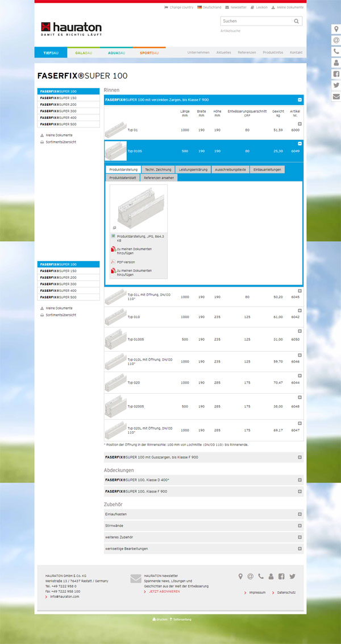
Task: Open the Datenschutz footer link
Action: [x=286, y=593]
